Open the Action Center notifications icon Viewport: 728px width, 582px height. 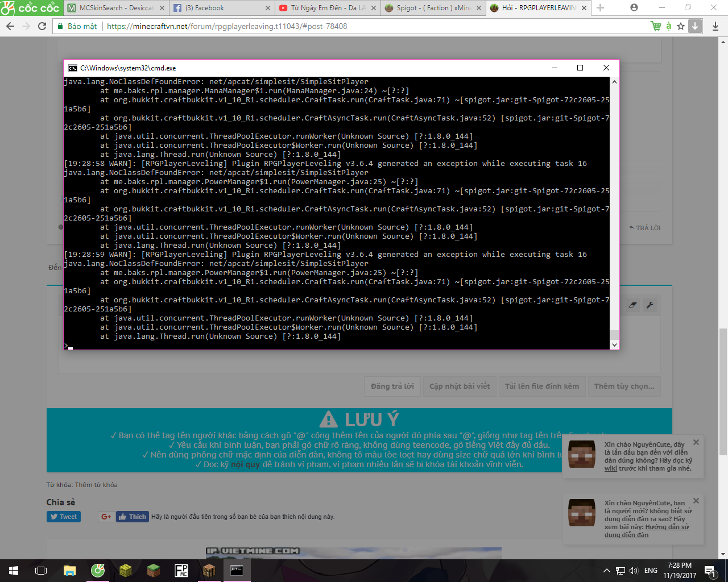(x=710, y=571)
